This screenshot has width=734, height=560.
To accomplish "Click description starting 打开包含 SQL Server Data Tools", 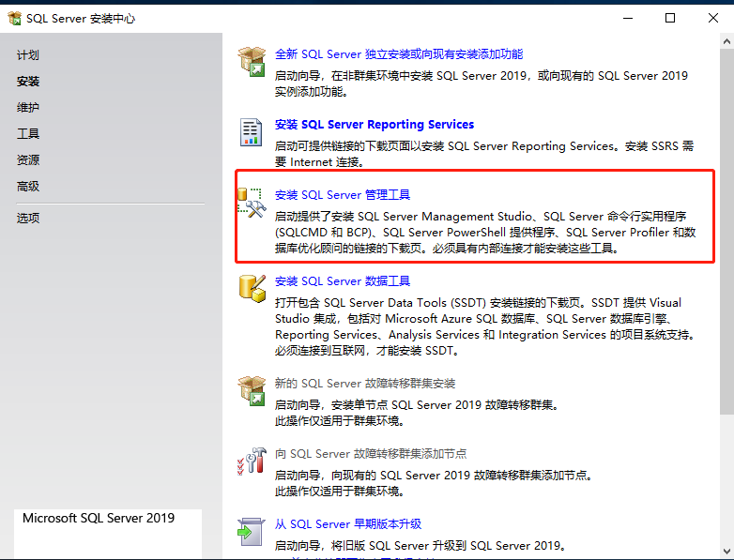I will click(x=486, y=326).
